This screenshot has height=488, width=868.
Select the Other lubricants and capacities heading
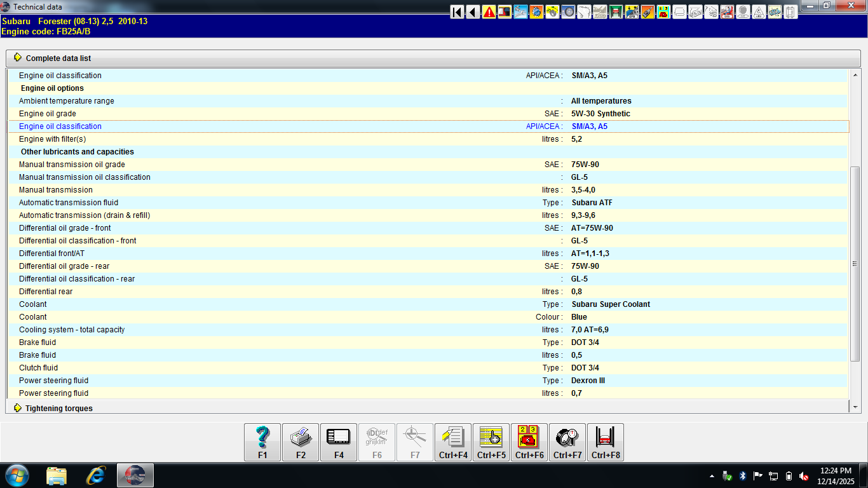[78, 152]
